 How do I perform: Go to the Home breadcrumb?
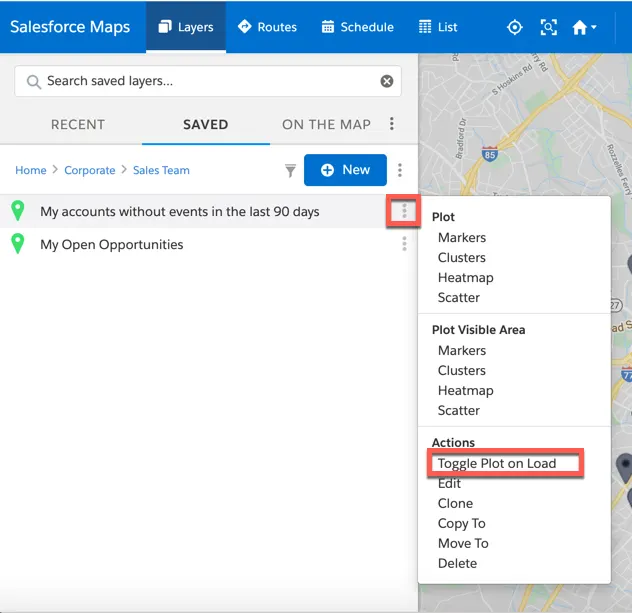(31, 170)
